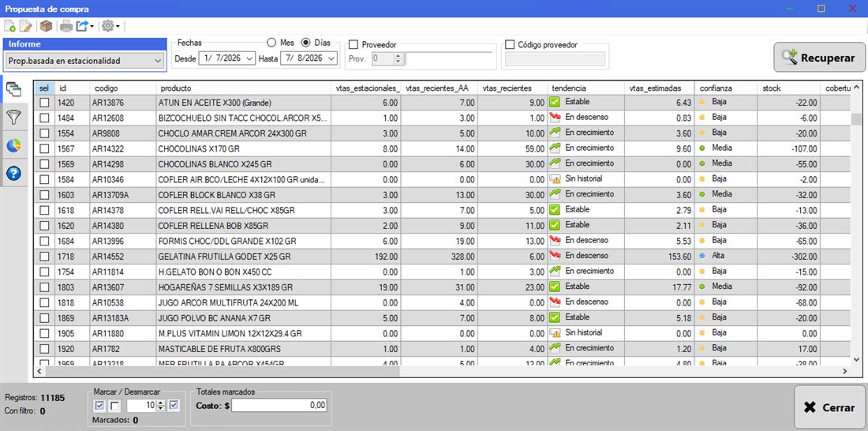The width and height of the screenshot is (868, 431).
Task: Click the En descenso icon on BIZCOCHUELO row
Action: [x=555, y=118]
